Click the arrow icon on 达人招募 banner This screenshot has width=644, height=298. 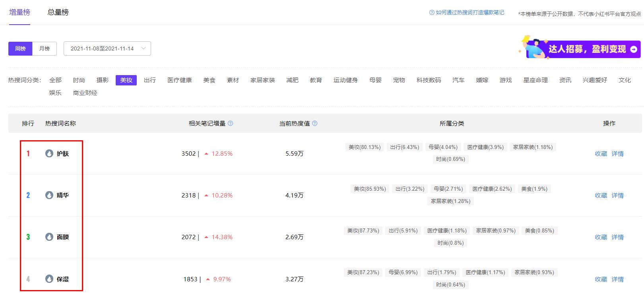pos(634,49)
